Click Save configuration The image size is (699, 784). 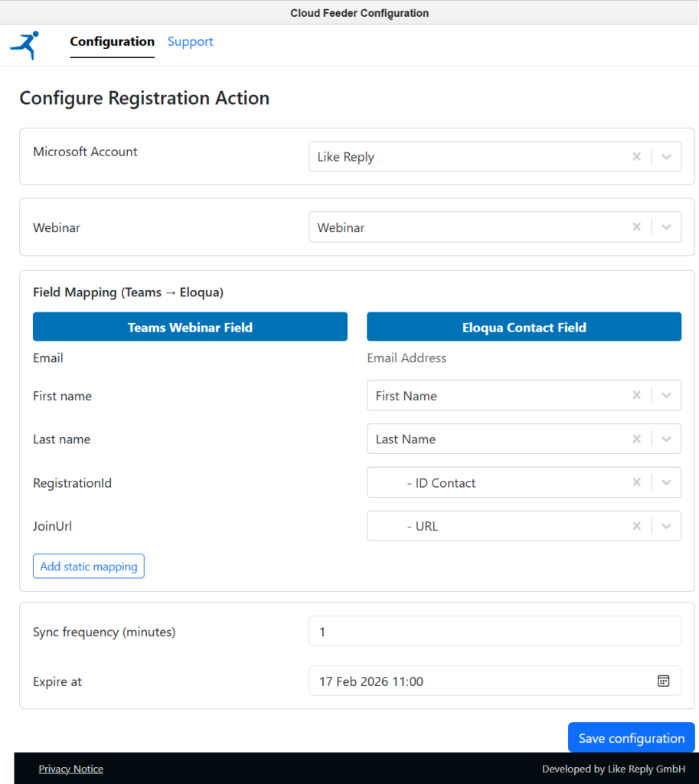631,737
